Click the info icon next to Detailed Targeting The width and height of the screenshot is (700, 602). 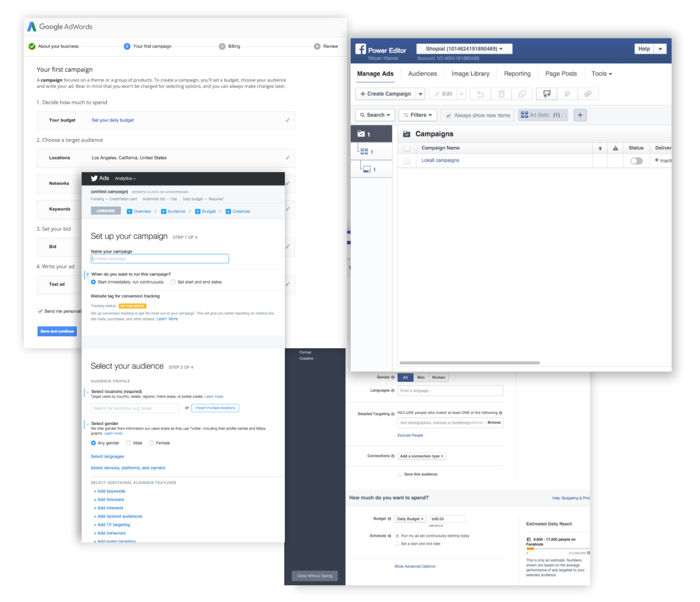point(393,414)
